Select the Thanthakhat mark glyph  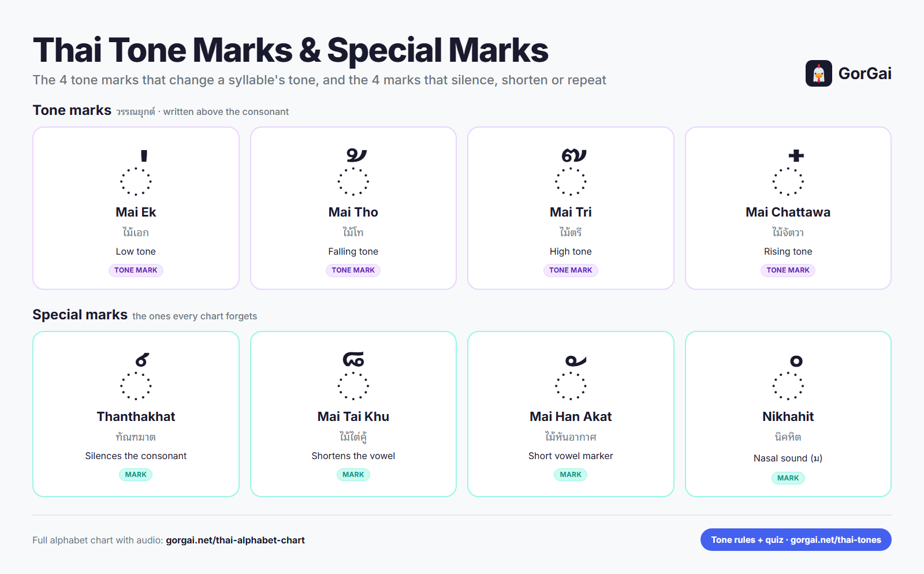click(x=142, y=360)
